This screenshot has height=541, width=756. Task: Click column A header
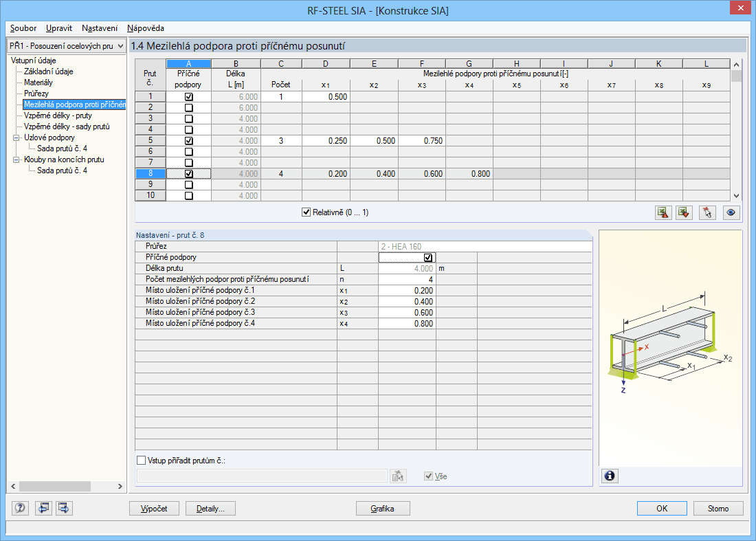[x=188, y=64]
